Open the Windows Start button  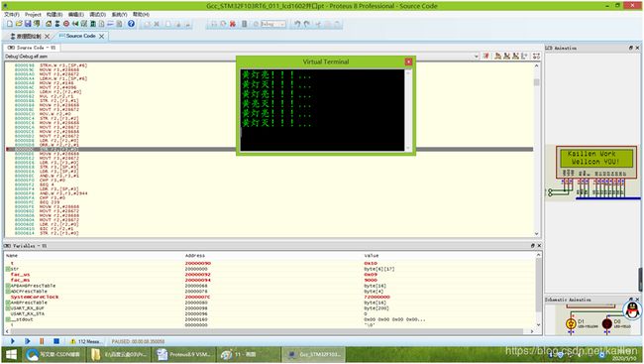pos(11,354)
